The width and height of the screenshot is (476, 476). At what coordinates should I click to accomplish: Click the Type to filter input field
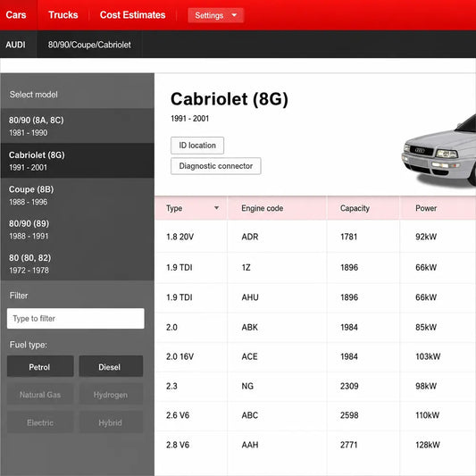76,319
